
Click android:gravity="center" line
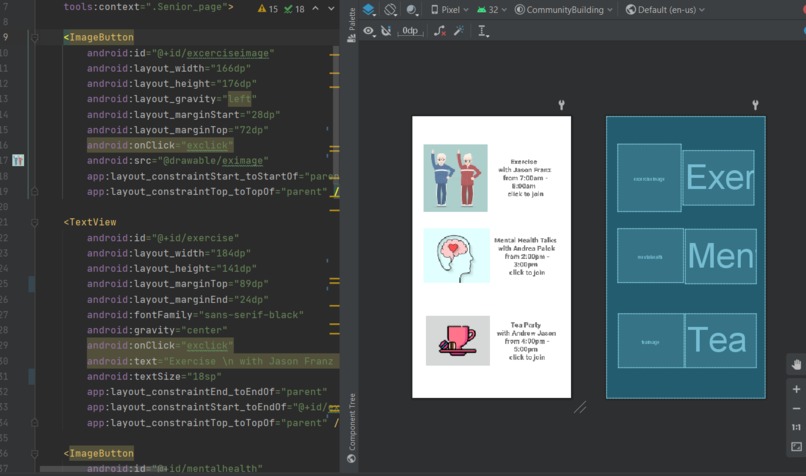pos(157,330)
